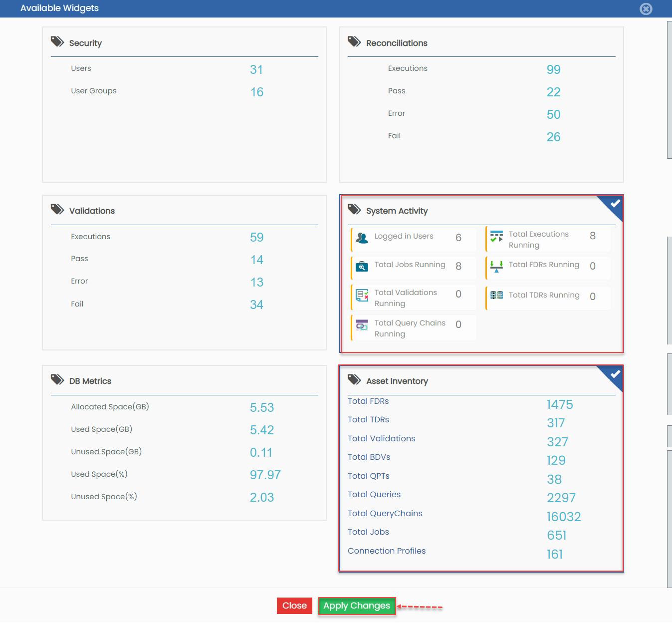
Task: Click the Total Validations Running icon
Action: click(x=362, y=295)
